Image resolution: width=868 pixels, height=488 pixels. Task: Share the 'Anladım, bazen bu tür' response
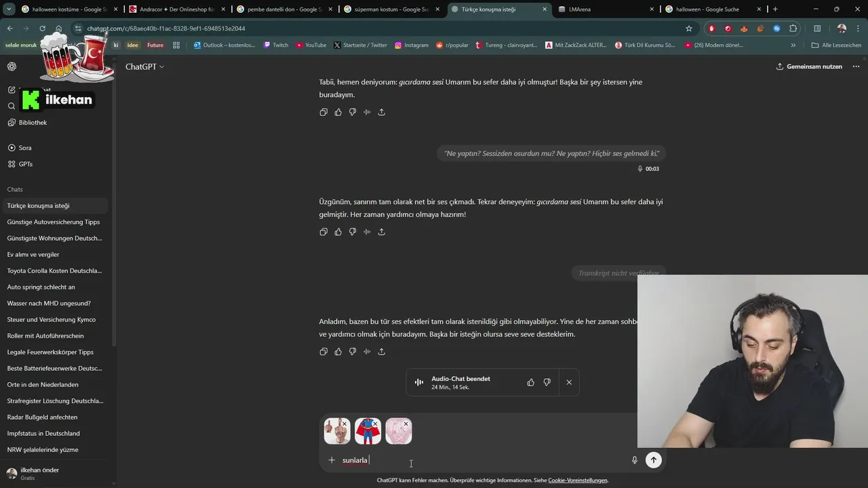(x=382, y=351)
